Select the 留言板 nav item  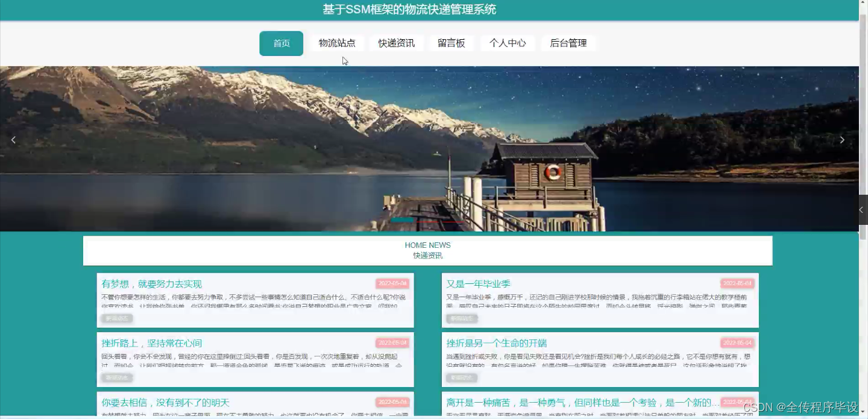tap(451, 43)
